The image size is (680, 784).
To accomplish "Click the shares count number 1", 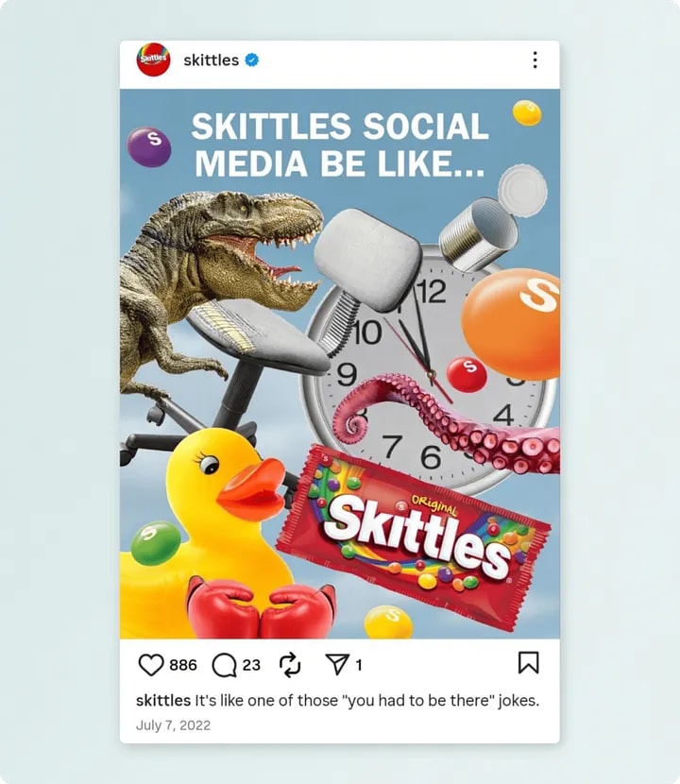I will pos(359,665).
